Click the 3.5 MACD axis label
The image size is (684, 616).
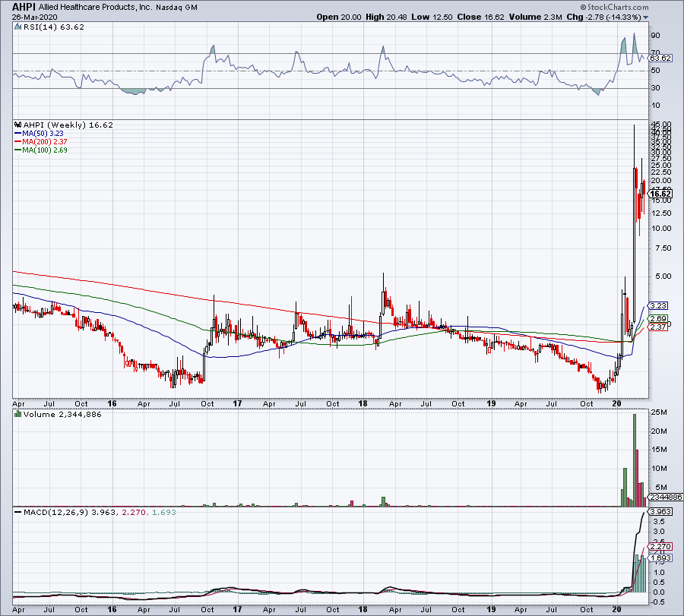click(x=659, y=521)
